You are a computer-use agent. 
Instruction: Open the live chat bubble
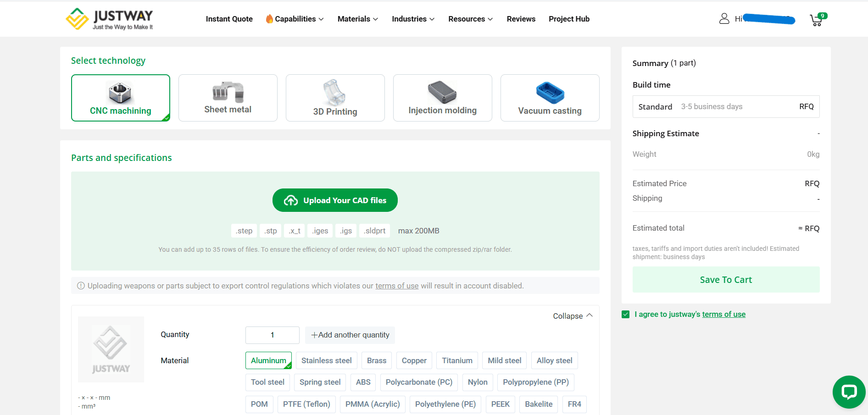[849, 392]
